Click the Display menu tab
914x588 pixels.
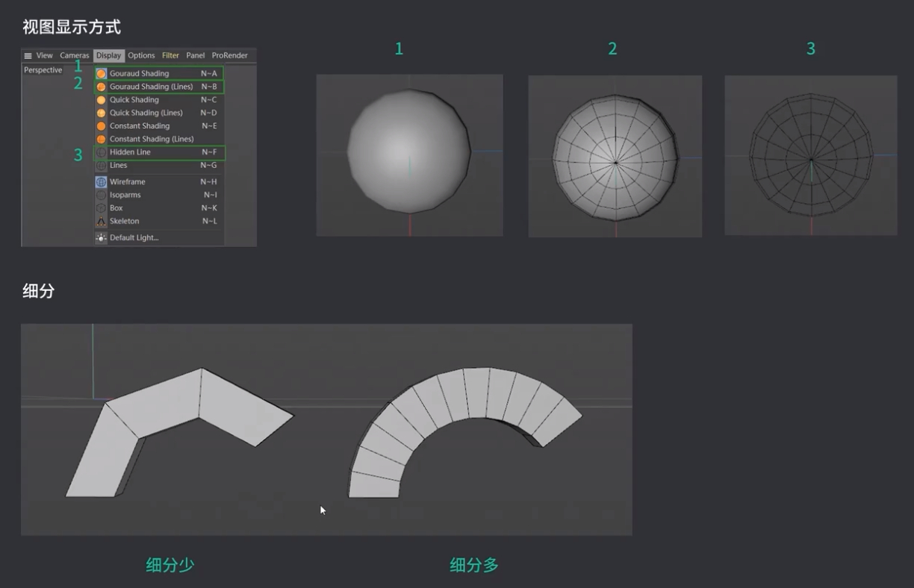point(108,56)
